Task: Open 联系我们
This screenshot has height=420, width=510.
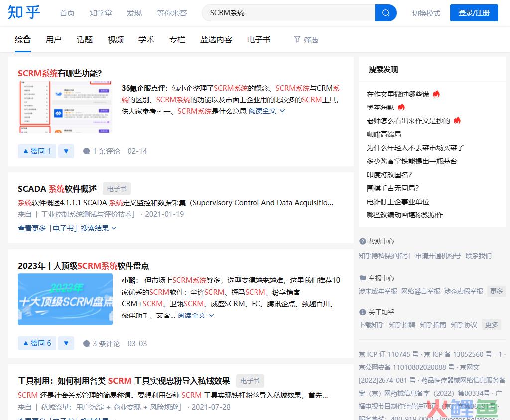Action: coord(479,256)
